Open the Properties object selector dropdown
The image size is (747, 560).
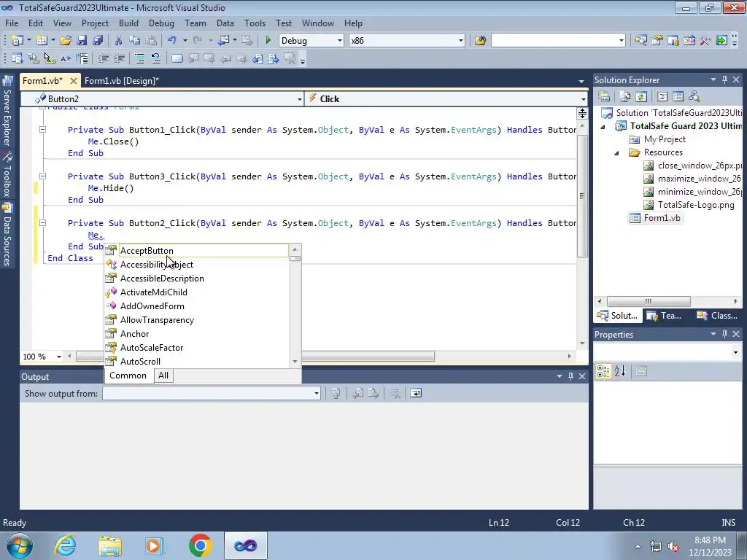(x=735, y=352)
